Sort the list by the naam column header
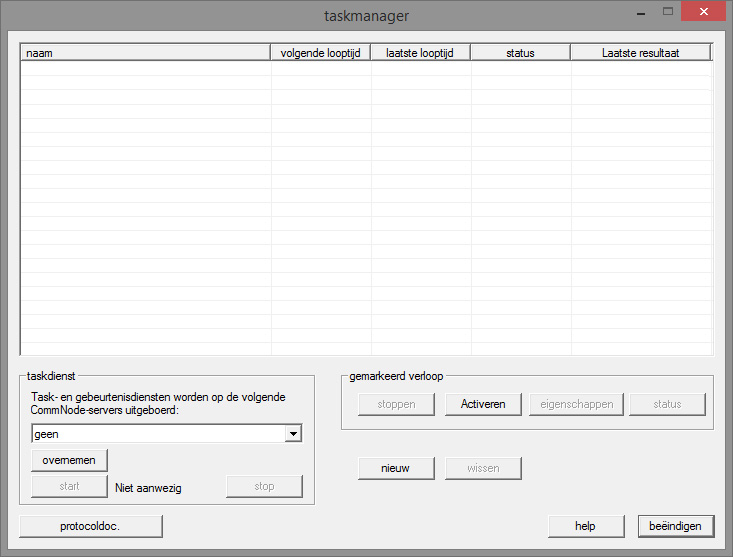 coord(145,53)
